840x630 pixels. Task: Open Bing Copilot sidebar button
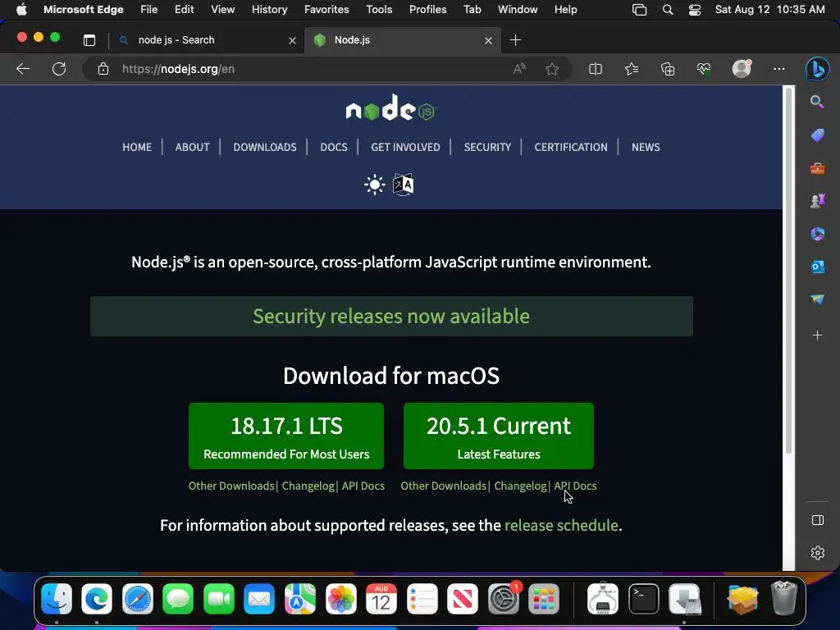click(x=818, y=69)
